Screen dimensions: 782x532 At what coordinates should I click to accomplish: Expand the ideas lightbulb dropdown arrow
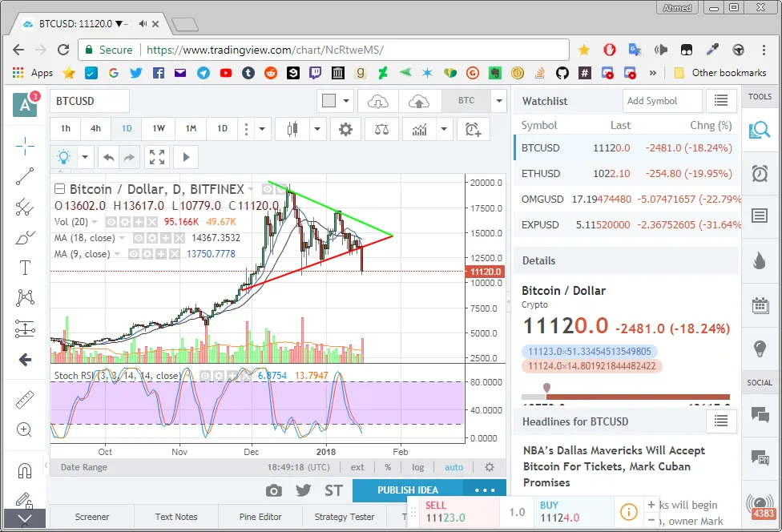coord(85,158)
